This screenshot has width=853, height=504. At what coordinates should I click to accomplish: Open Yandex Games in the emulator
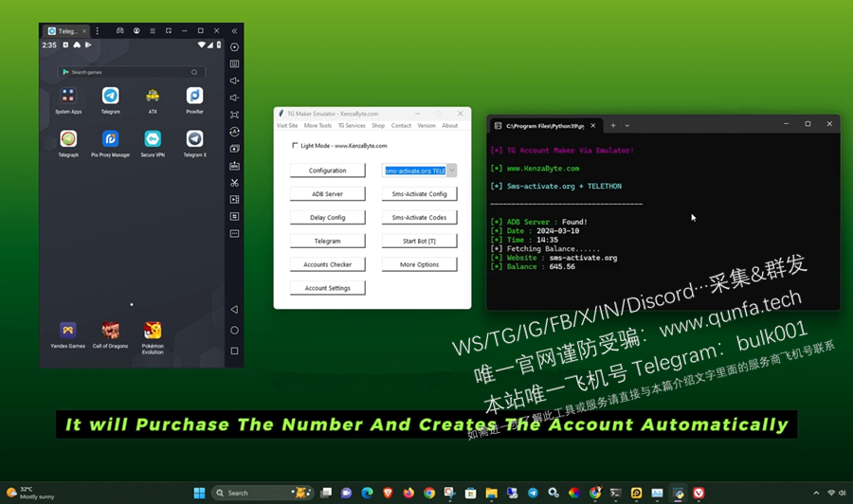pos(68,330)
